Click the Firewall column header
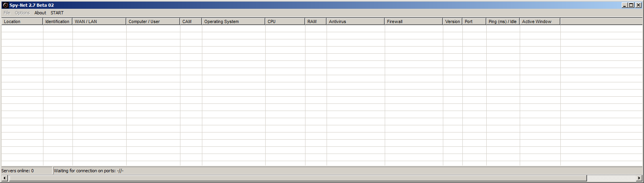Screen dimensions: 644x183 pos(413,21)
